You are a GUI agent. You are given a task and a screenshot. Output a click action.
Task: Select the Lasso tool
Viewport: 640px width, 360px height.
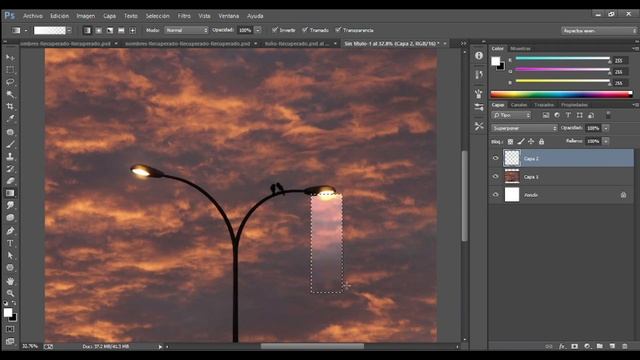[10, 82]
